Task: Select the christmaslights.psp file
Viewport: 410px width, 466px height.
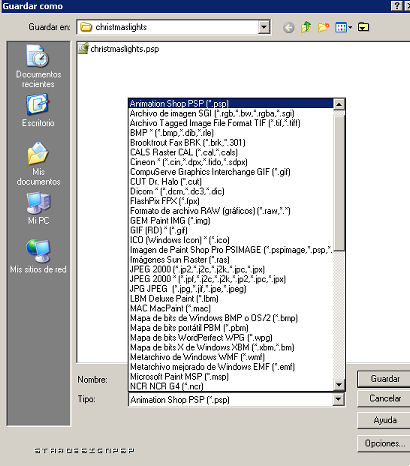Action: (119, 49)
